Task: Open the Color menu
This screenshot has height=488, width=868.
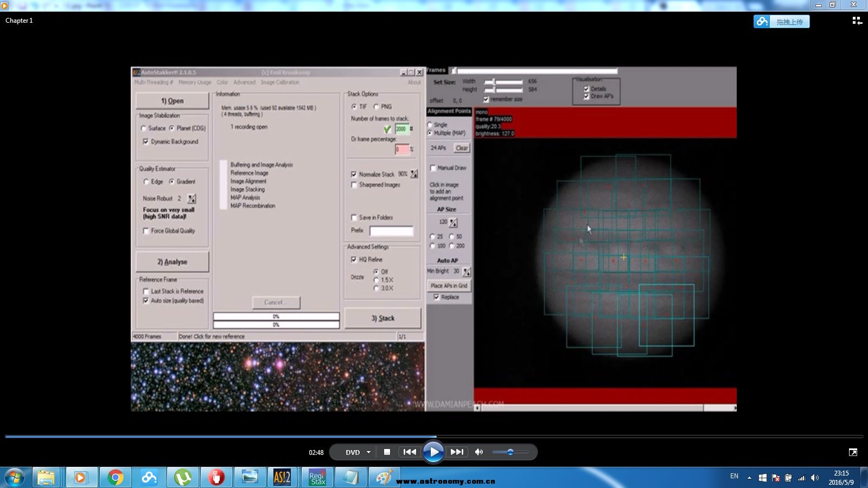Action: click(222, 82)
